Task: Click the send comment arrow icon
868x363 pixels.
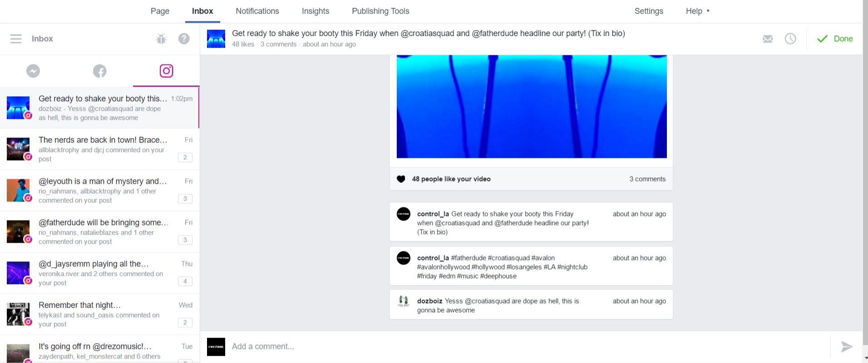Action: point(847,347)
